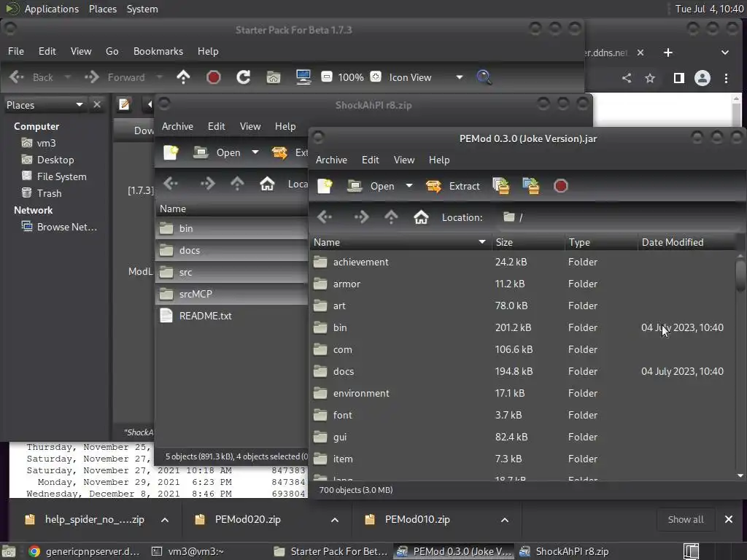Screen dimensions: 747x560
Task: Go up one level in PEMod archive
Action: (391, 217)
